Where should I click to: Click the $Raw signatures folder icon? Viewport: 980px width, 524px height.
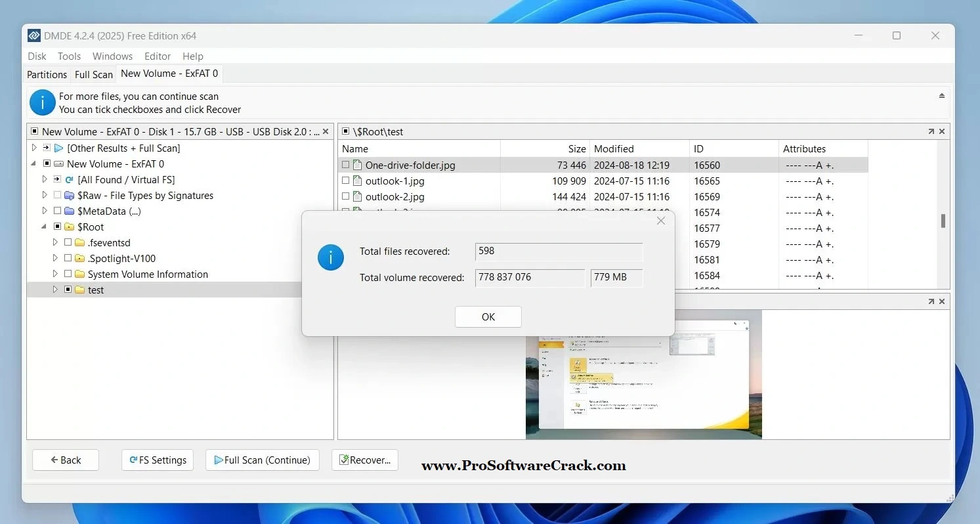click(69, 196)
